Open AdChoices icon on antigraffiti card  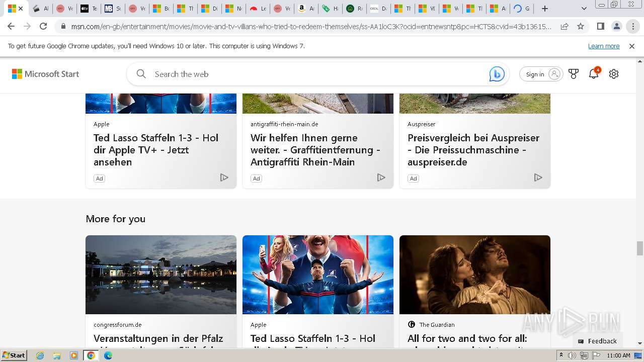click(381, 177)
